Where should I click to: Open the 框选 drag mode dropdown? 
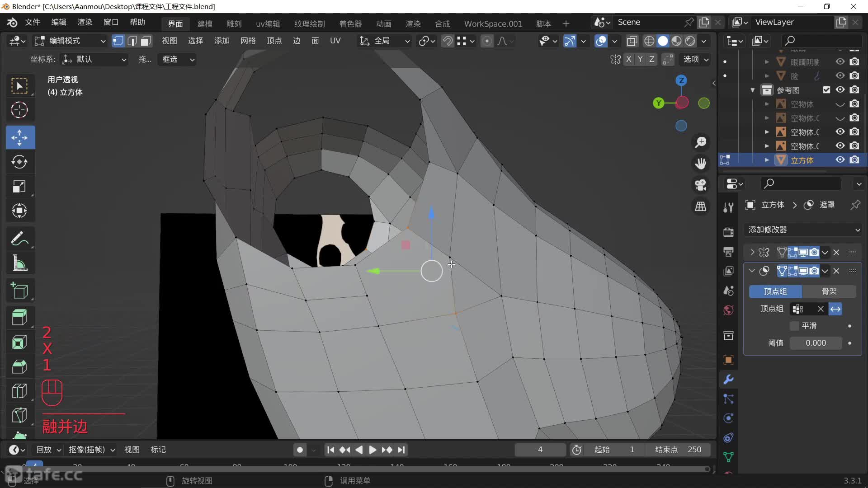pyautogui.click(x=177, y=59)
